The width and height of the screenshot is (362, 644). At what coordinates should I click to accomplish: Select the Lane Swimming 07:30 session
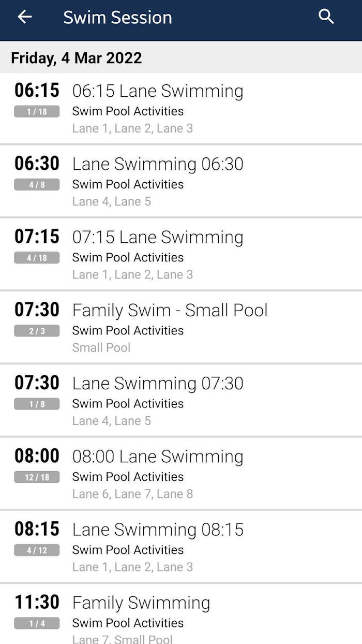point(158,383)
